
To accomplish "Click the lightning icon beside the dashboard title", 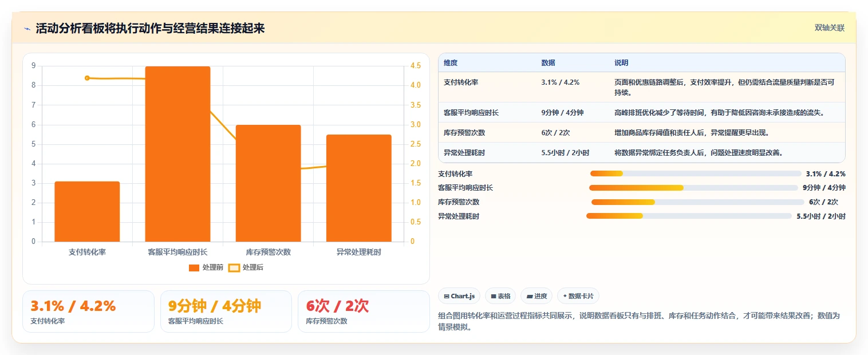I will click(x=27, y=29).
